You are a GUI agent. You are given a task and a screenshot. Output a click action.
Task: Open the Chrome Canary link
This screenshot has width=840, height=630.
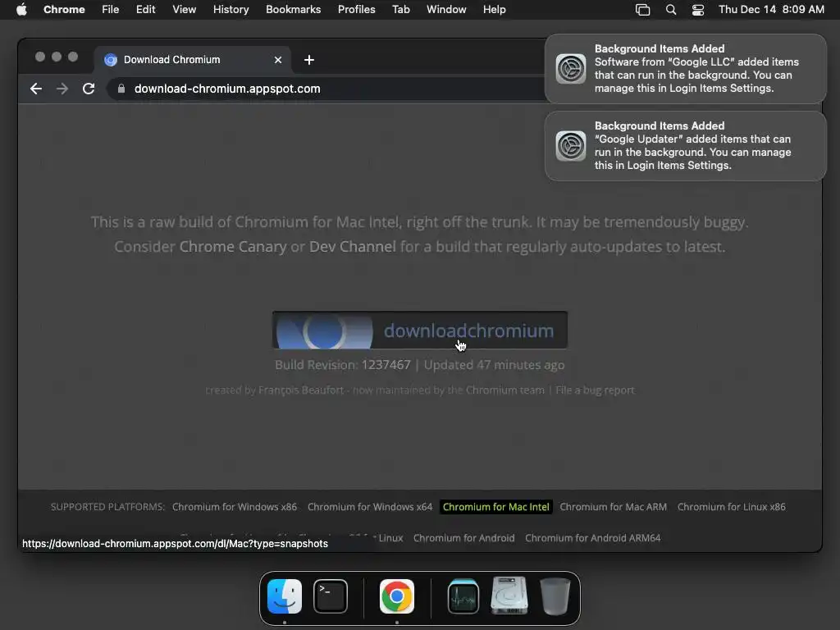[x=232, y=246]
